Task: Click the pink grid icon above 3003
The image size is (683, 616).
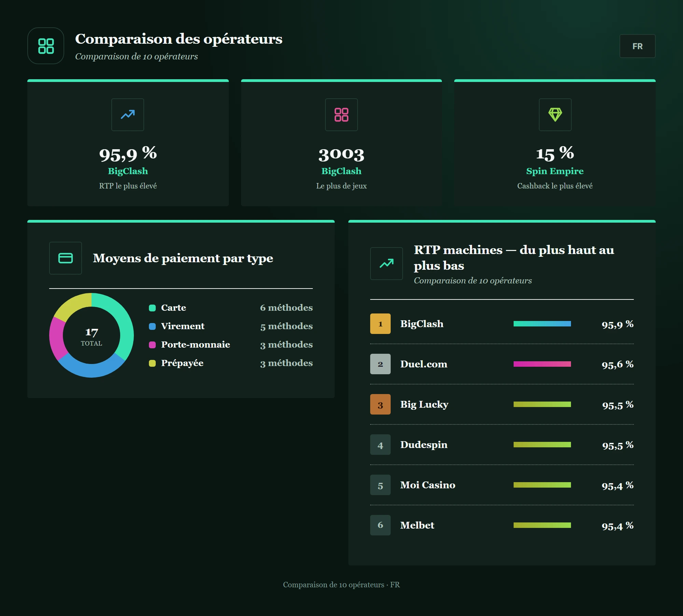Action: (341, 115)
